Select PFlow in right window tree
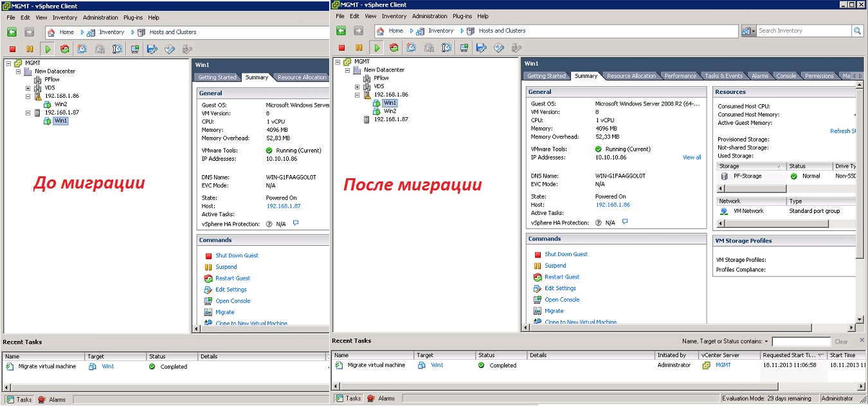Viewport: 868px width, 406px height. point(381,78)
